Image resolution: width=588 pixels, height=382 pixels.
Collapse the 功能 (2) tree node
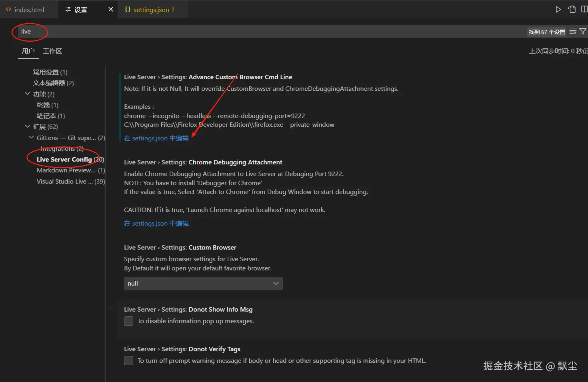click(x=27, y=94)
